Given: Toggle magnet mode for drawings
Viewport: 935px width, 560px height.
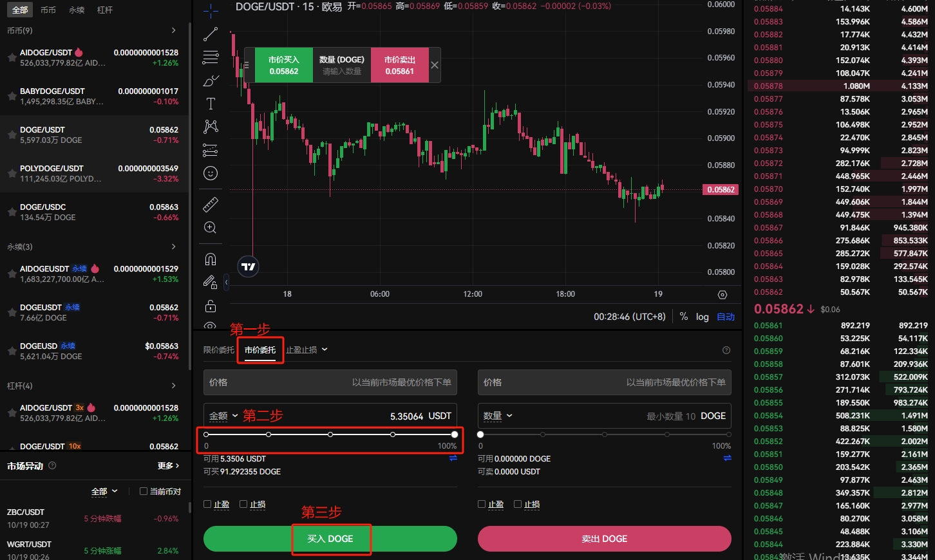Looking at the screenshot, I should [x=211, y=259].
